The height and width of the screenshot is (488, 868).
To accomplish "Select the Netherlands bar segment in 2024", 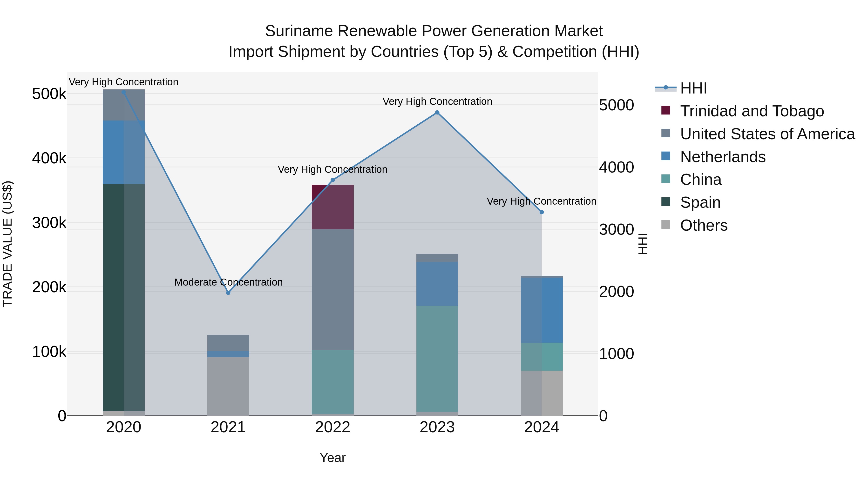I will point(542,310).
